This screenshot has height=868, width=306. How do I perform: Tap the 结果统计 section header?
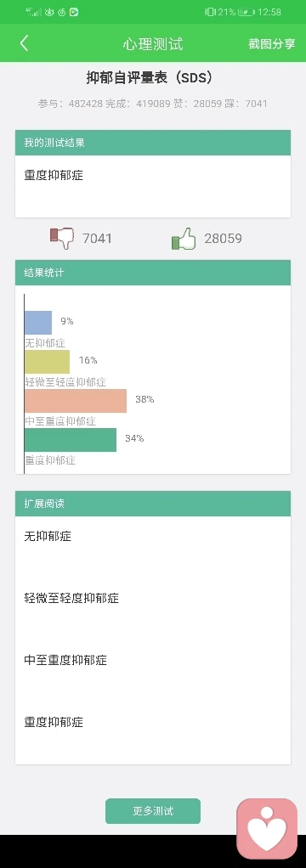pyautogui.click(x=153, y=273)
